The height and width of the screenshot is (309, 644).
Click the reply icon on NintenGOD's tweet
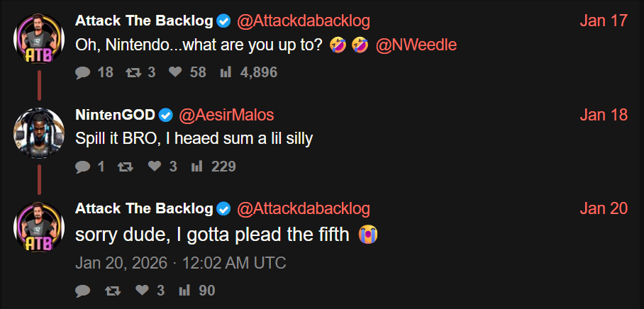(83, 167)
